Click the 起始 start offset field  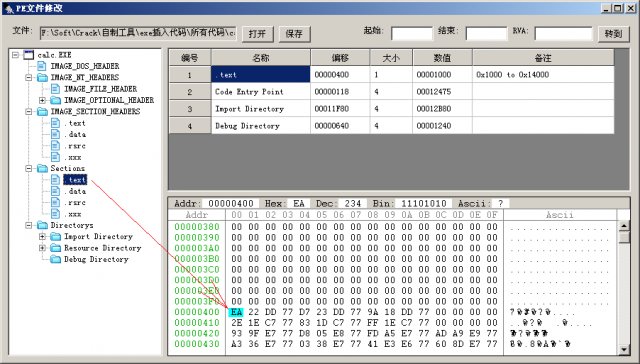(412, 33)
